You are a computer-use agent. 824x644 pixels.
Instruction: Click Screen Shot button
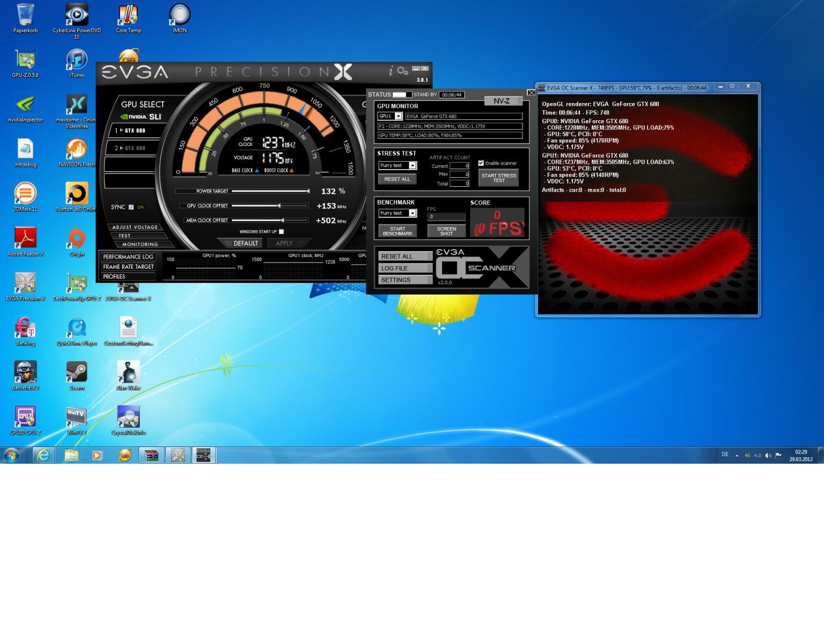click(x=446, y=231)
